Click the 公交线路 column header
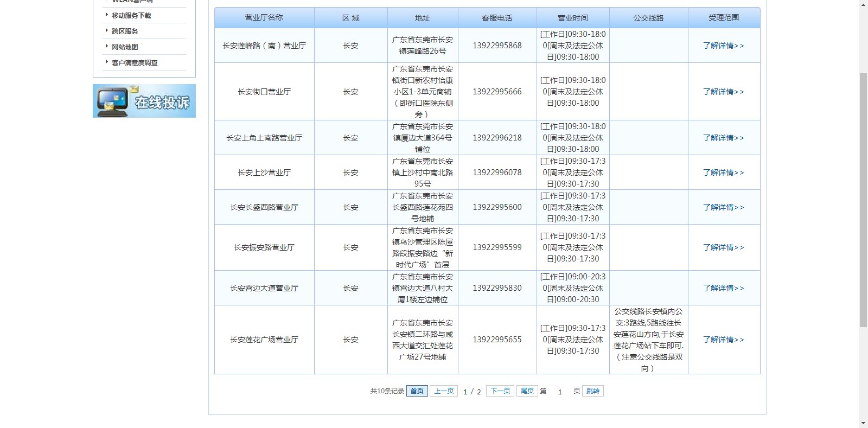868x428 pixels. click(x=649, y=18)
